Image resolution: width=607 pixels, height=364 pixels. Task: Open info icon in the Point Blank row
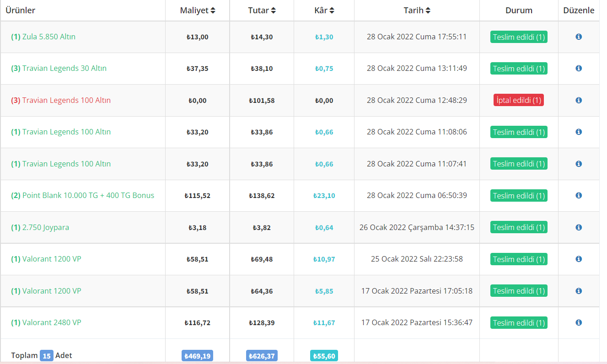point(579,195)
